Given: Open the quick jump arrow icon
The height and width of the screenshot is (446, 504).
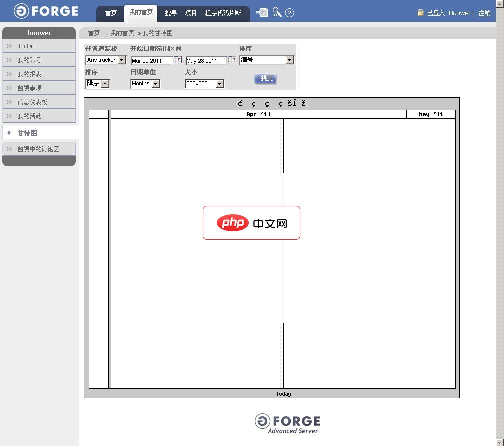Looking at the screenshot, I should (262, 13).
